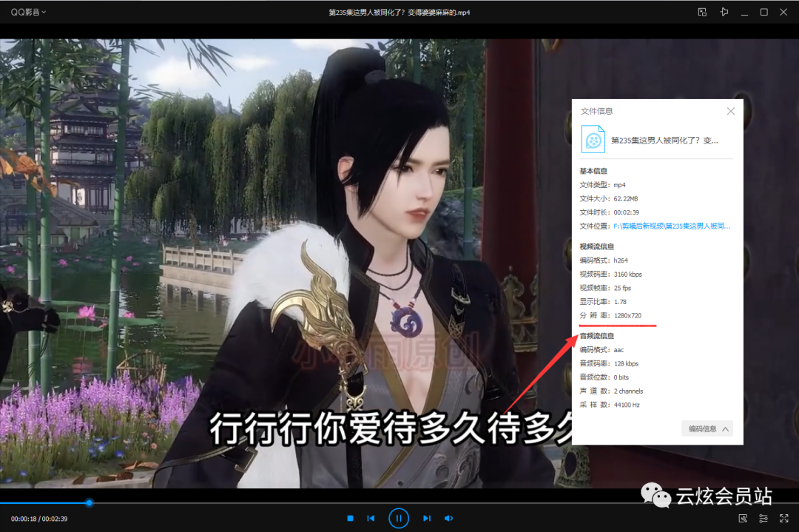Select the 文件大小: 62.22MB row

609,199
